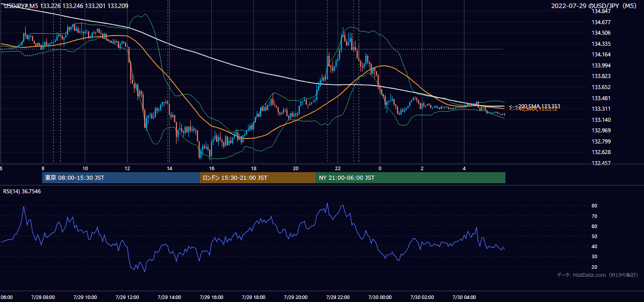Click the bottom 06:00 time label
Screen dimensions: 644x302
pyautogui.click(x=6, y=297)
